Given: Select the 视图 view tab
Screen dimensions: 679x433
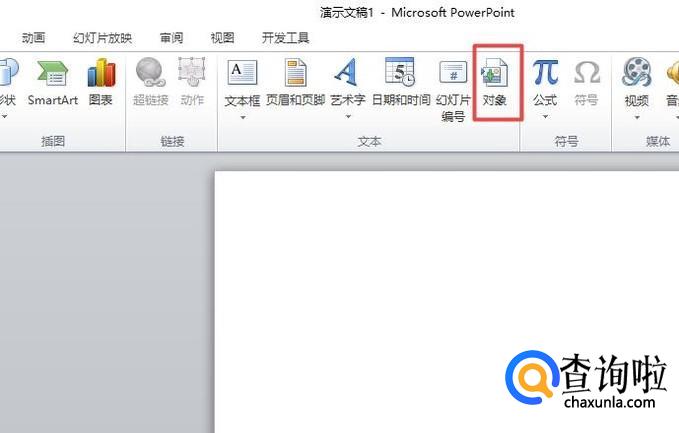Looking at the screenshot, I should click(x=222, y=38).
